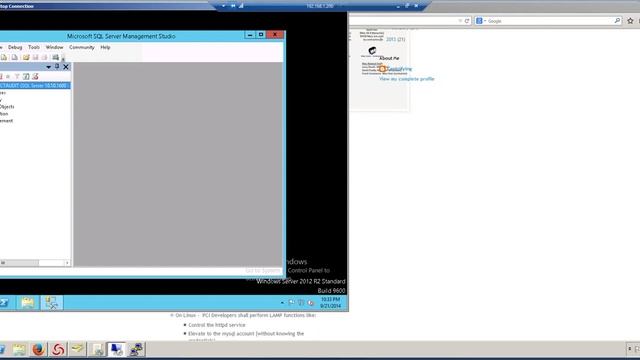Screen dimensions: 640x360
Task: Maximize the SQL Server Management Studio window
Action: pyautogui.click(x=261, y=35)
